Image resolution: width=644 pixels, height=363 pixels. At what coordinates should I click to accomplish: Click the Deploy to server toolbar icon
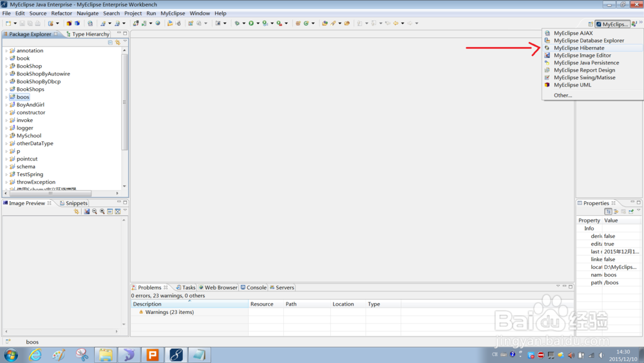136,23
